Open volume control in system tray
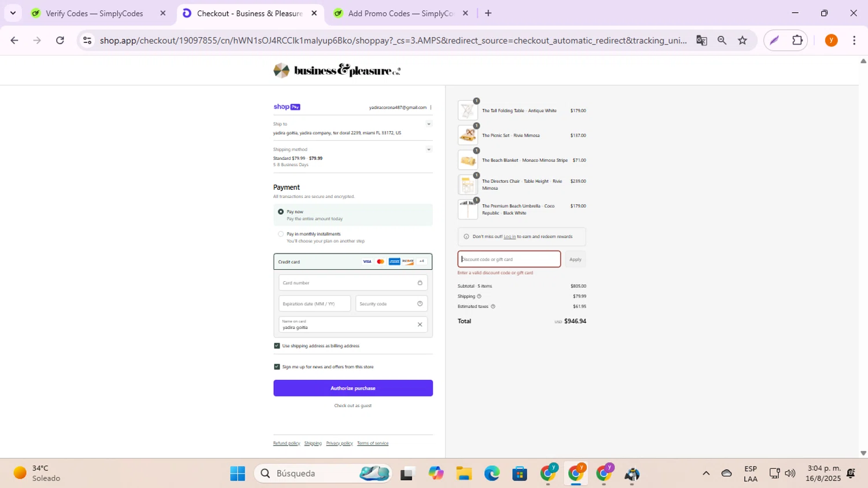 790,474
